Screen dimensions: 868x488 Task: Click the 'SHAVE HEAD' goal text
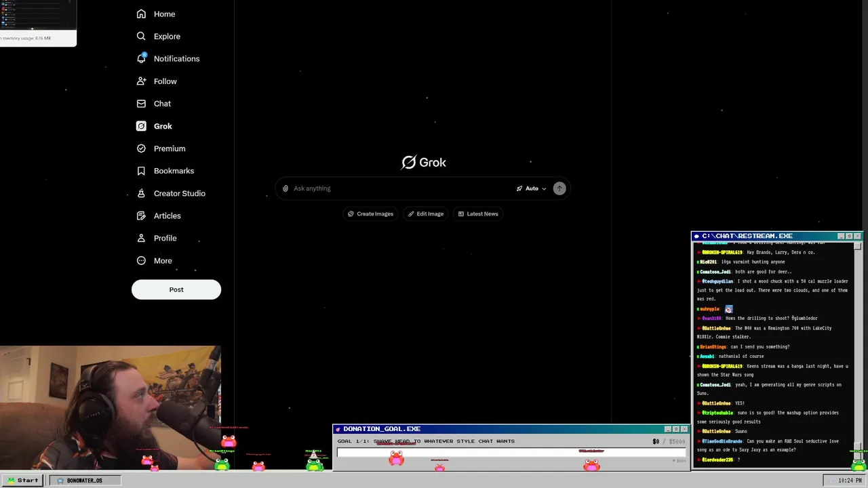click(x=392, y=441)
